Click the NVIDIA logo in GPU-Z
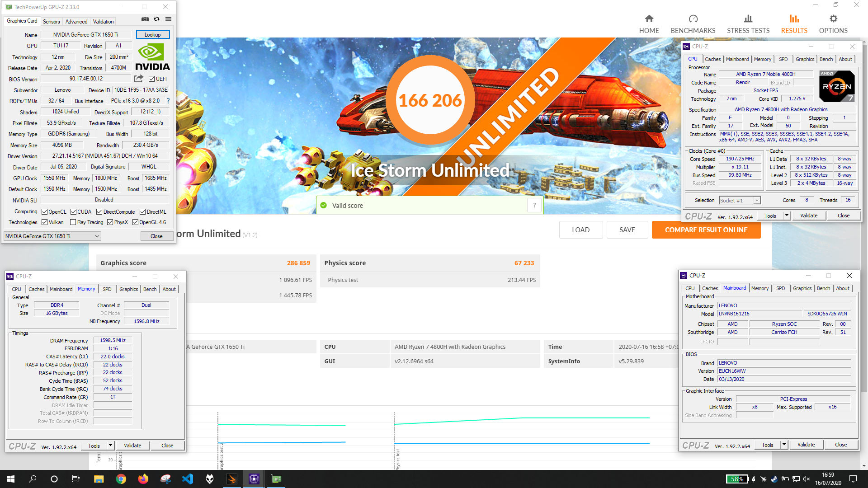Image resolution: width=868 pixels, height=488 pixels. click(152, 57)
